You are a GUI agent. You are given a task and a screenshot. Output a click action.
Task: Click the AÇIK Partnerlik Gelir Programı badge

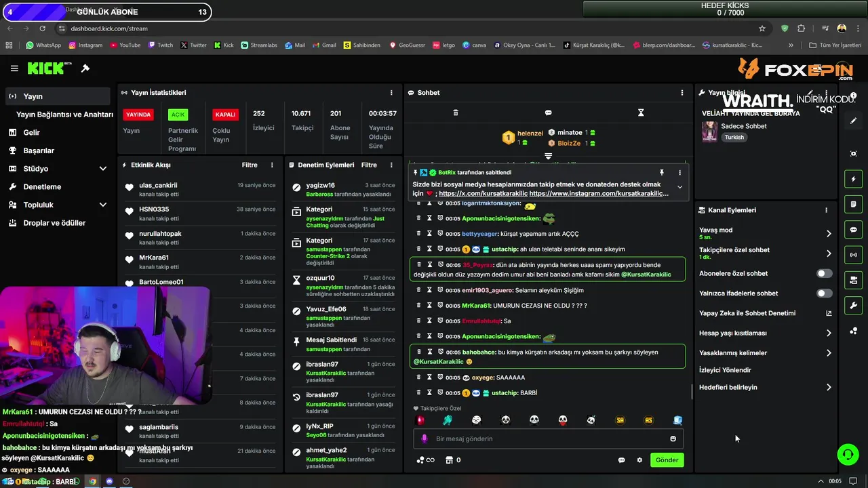[x=178, y=115]
